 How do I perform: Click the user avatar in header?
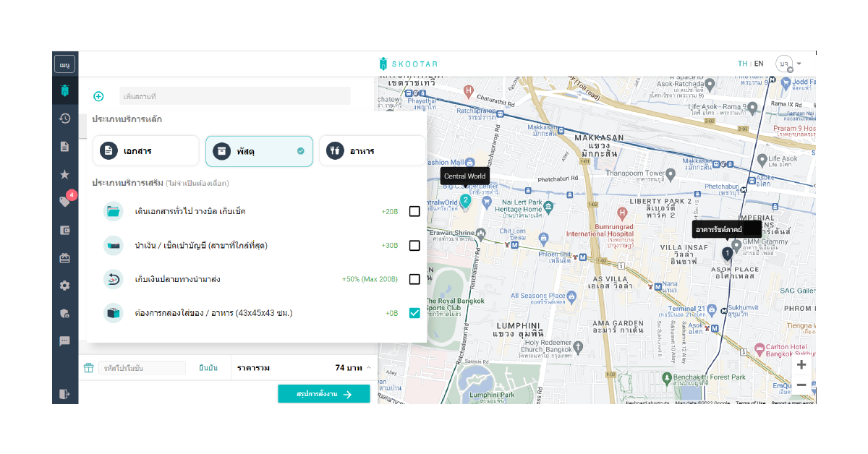[x=784, y=64]
